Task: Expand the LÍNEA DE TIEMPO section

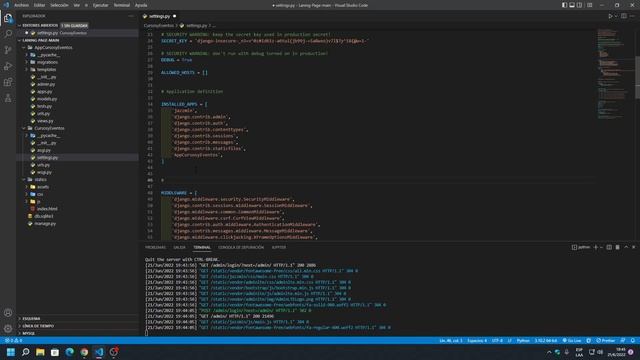Action: (x=38, y=326)
